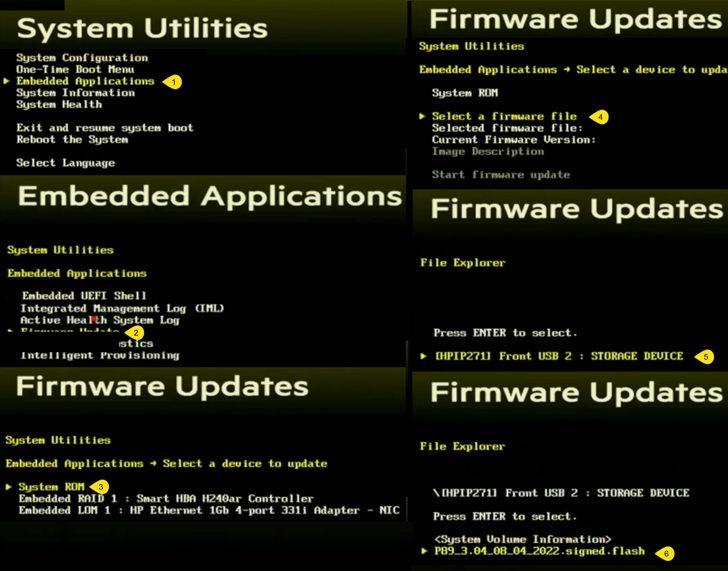Click System Utilities breadcrumb above System ROM list
The image size is (728, 571).
(x=58, y=440)
